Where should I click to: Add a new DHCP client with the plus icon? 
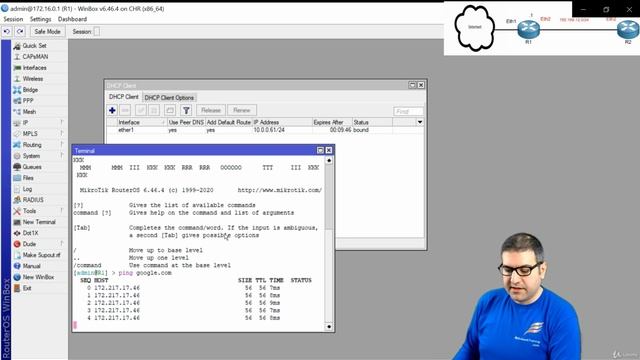click(x=112, y=110)
